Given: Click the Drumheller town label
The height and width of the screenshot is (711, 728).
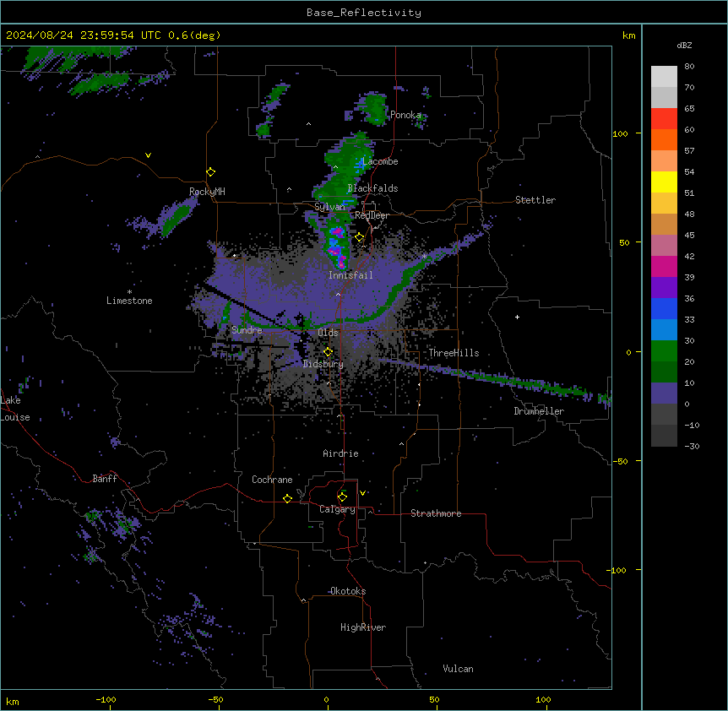Looking at the screenshot, I should (539, 411).
